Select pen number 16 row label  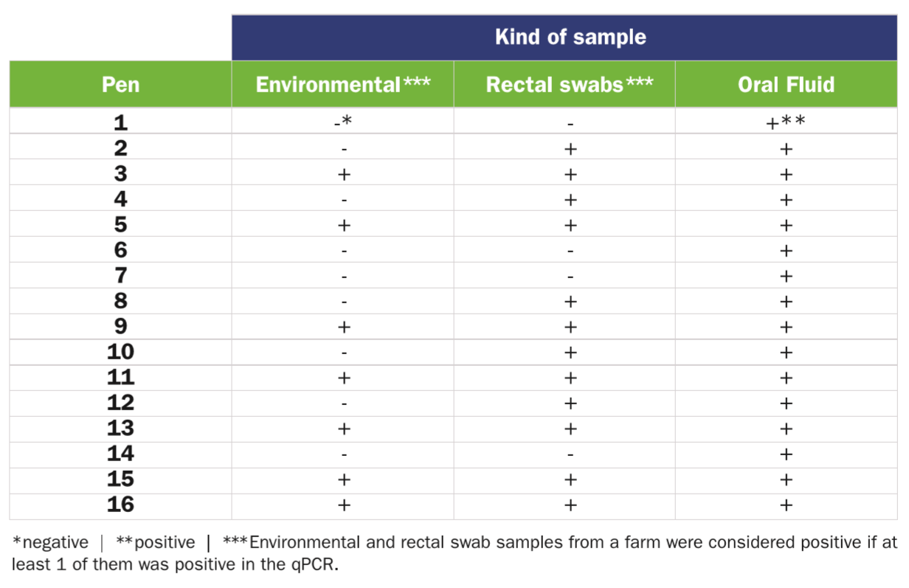120,505
